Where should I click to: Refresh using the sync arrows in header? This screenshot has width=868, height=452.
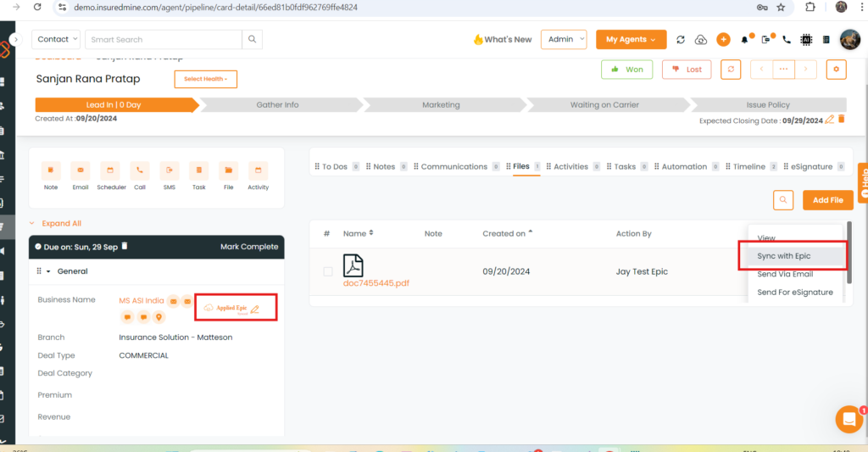click(x=681, y=39)
